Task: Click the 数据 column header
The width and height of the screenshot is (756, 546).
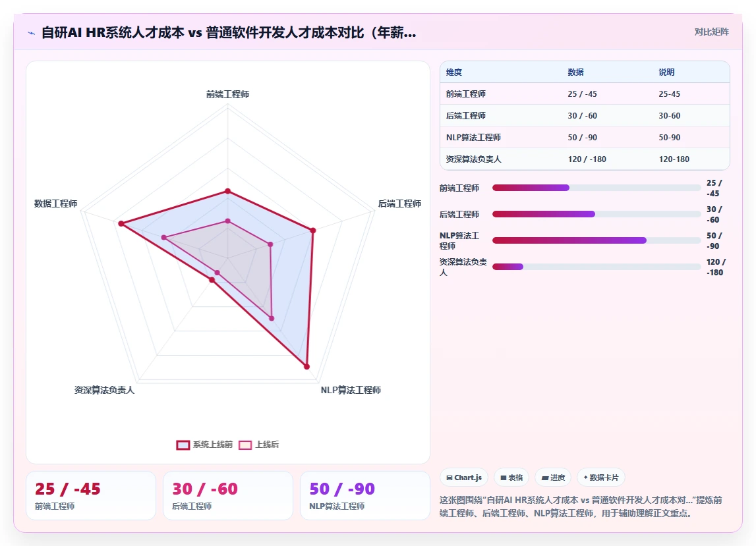Action: point(575,72)
